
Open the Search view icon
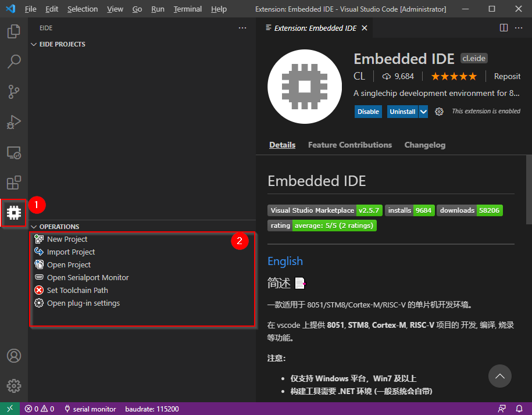[x=13, y=62]
